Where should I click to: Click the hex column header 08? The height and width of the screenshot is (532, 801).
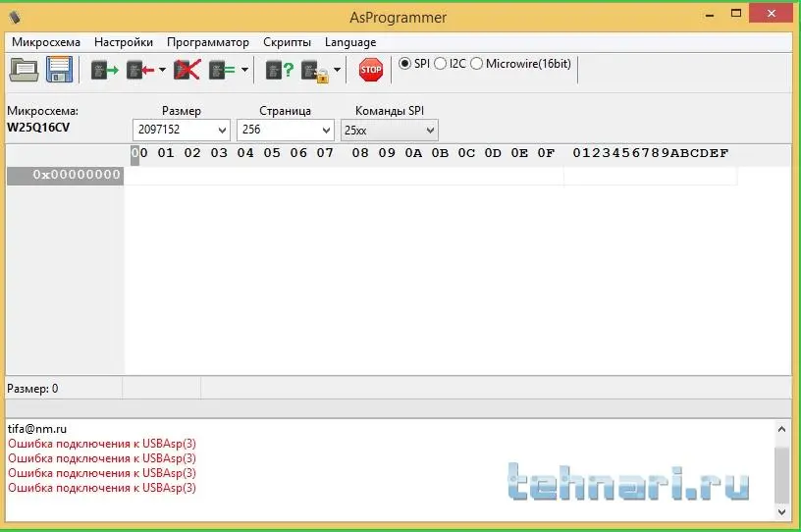click(x=360, y=153)
